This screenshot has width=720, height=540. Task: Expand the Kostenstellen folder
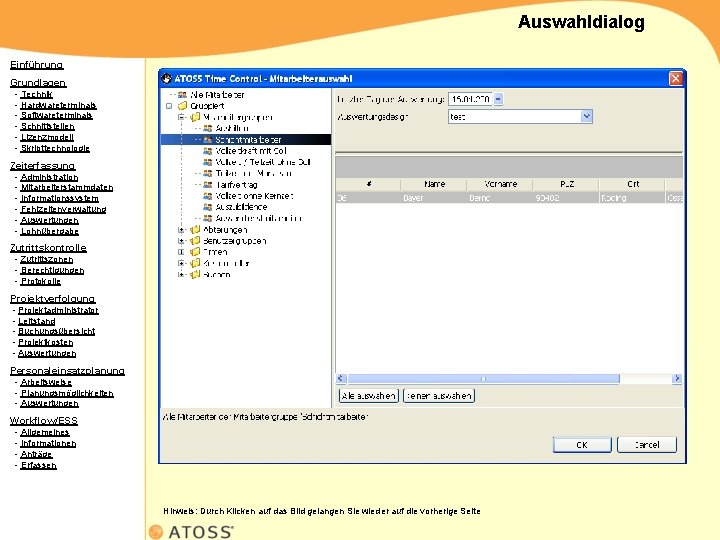[x=181, y=263]
